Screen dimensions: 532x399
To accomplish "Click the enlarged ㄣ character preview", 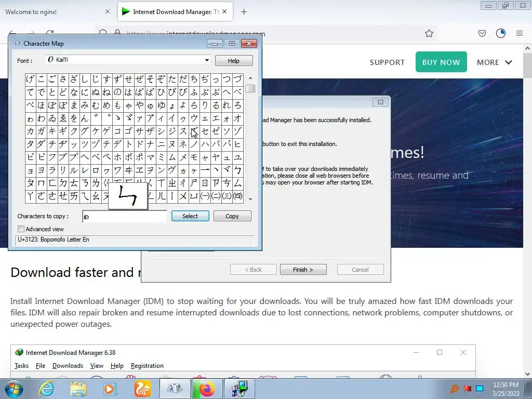I will pos(128,196).
